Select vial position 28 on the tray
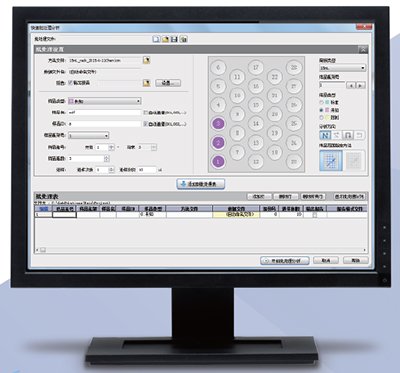Image resolution: width=400 pixels, height=373 pixels. point(294,68)
